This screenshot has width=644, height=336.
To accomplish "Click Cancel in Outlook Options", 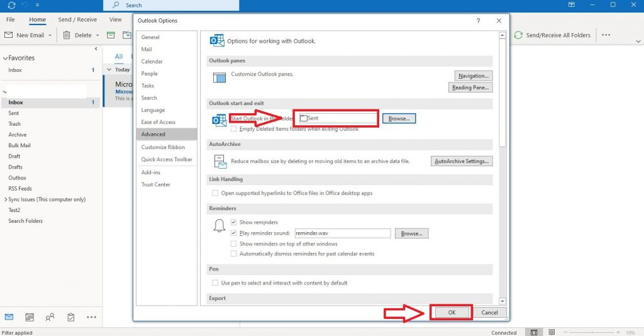I will [489, 313].
